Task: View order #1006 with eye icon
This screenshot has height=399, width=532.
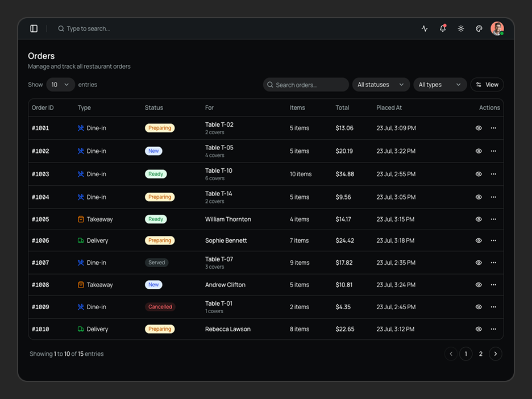Action: pos(479,240)
